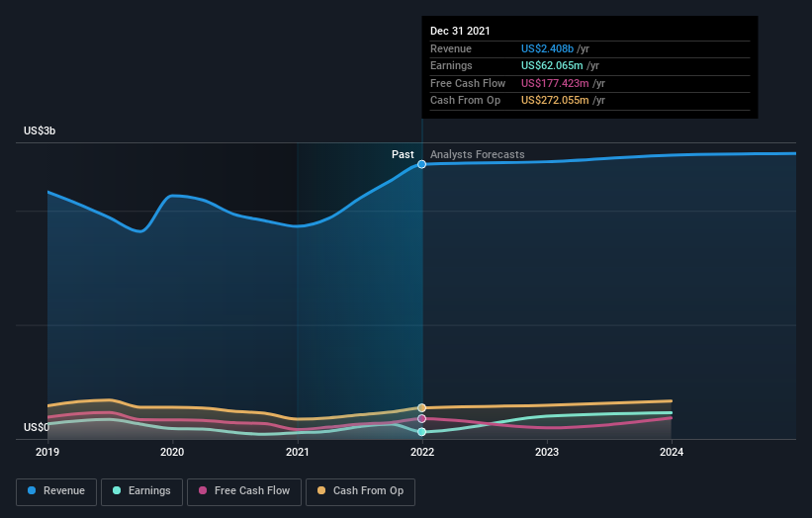Image resolution: width=812 pixels, height=518 pixels.
Task: Click the 2020 x-axis label
Action: 172,453
